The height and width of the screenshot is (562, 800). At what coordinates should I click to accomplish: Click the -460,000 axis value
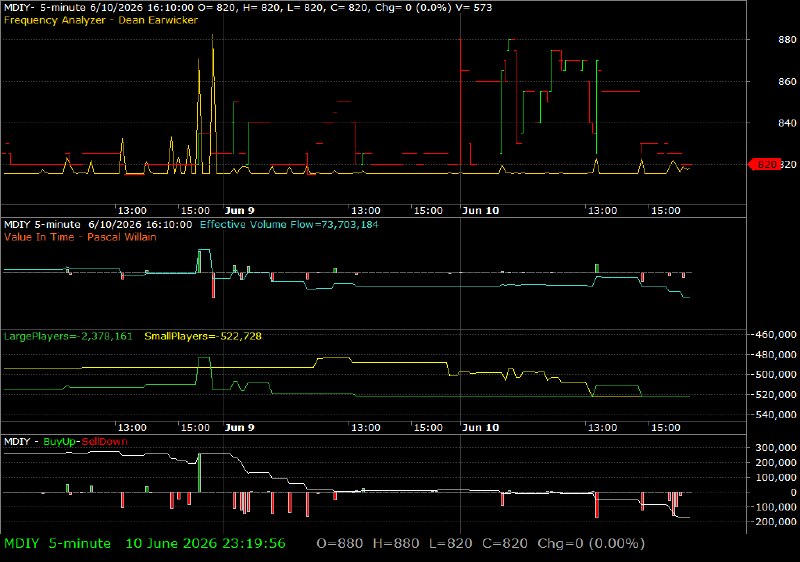775,335
